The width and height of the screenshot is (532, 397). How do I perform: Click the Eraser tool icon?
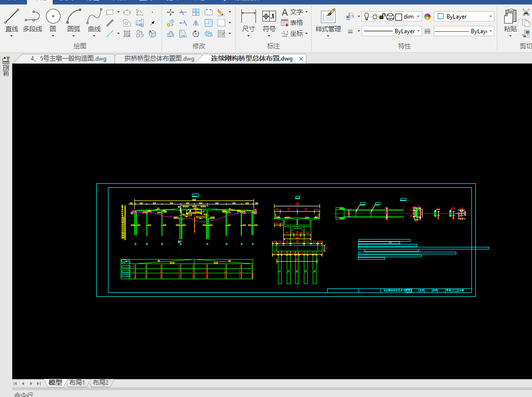point(221,13)
